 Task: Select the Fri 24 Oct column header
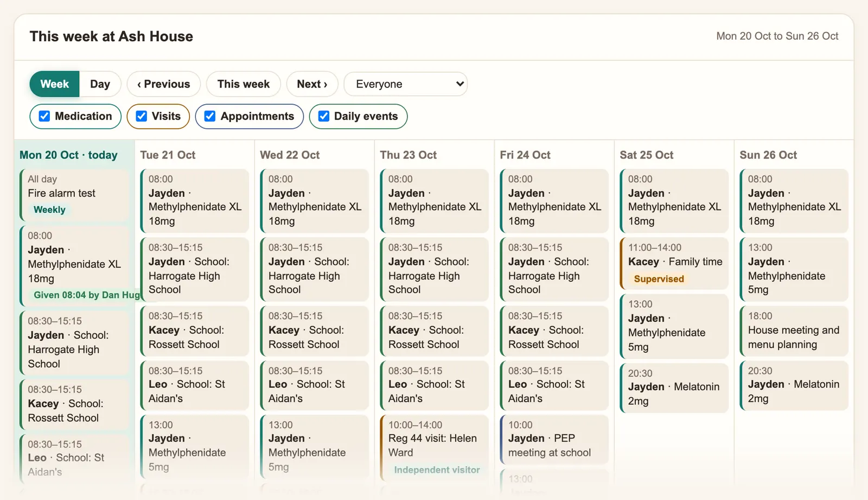coord(525,155)
